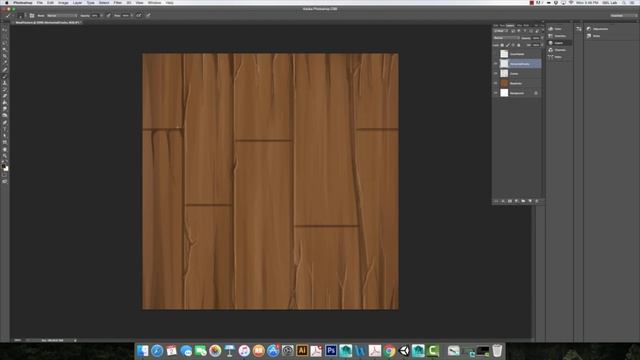Click the background color swatch
This screenshot has width=640, height=360.
6,169
